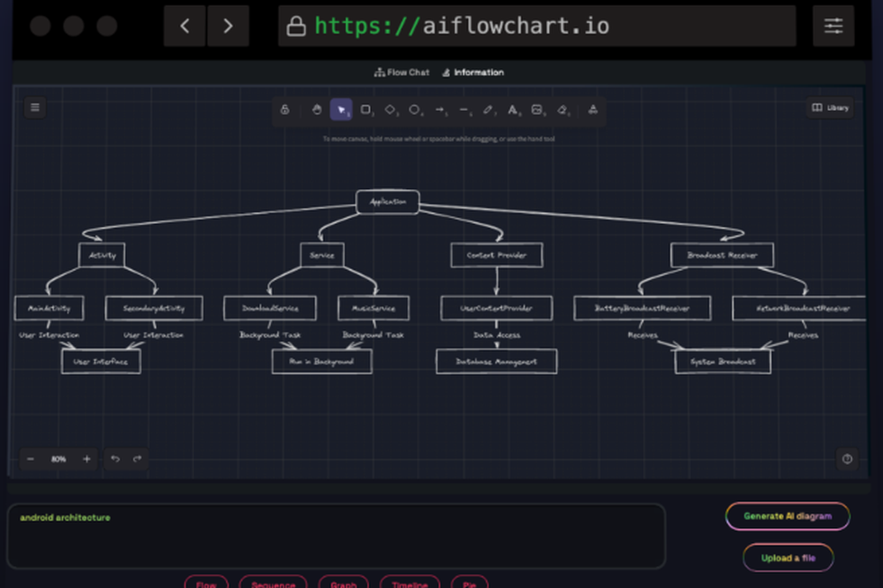Select the NetworkBroadcastReceiver node

coord(800,308)
